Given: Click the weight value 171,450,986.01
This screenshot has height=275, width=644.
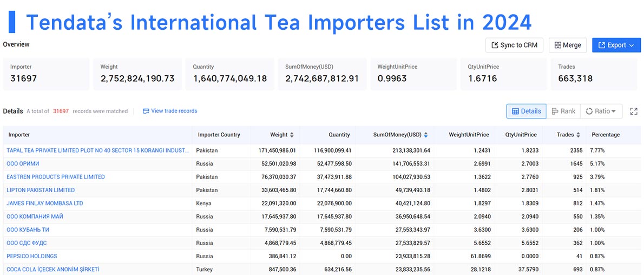Looking at the screenshot, I should click(277, 150).
